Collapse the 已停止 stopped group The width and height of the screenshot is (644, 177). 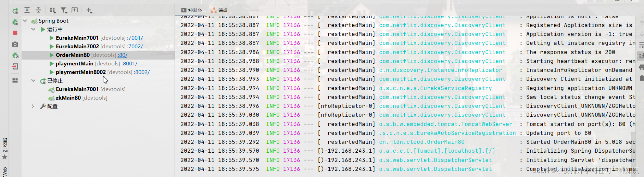coord(33,80)
